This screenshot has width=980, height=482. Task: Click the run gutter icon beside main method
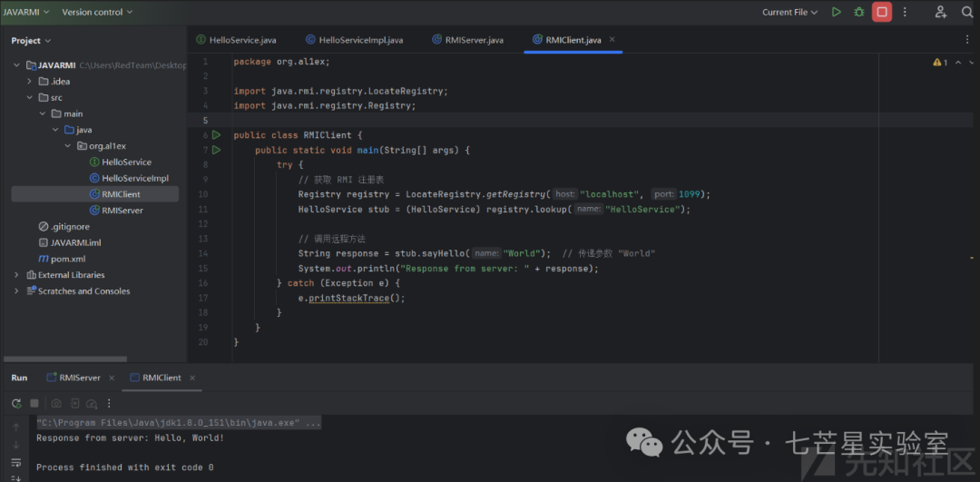(216, 150)
